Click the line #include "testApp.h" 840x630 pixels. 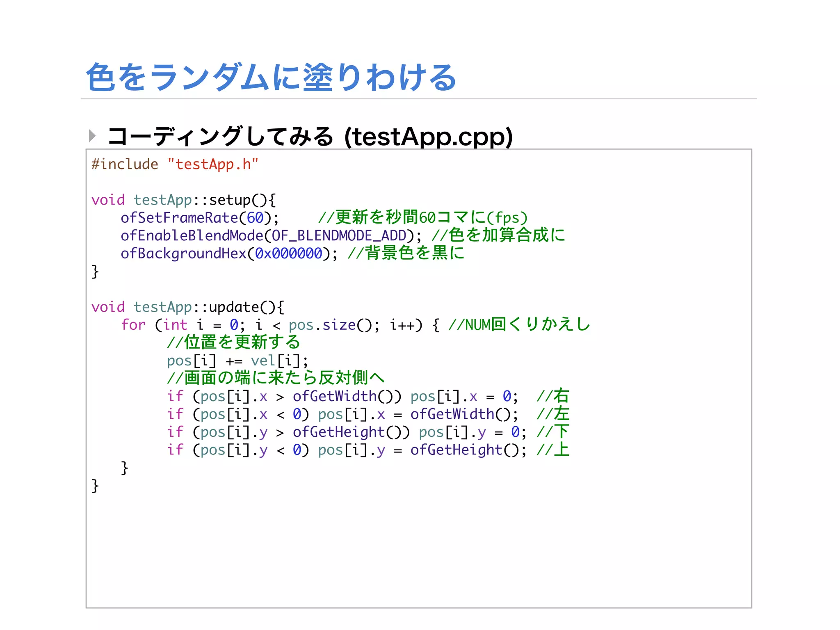pyautogui.click(x=175, y=164)
